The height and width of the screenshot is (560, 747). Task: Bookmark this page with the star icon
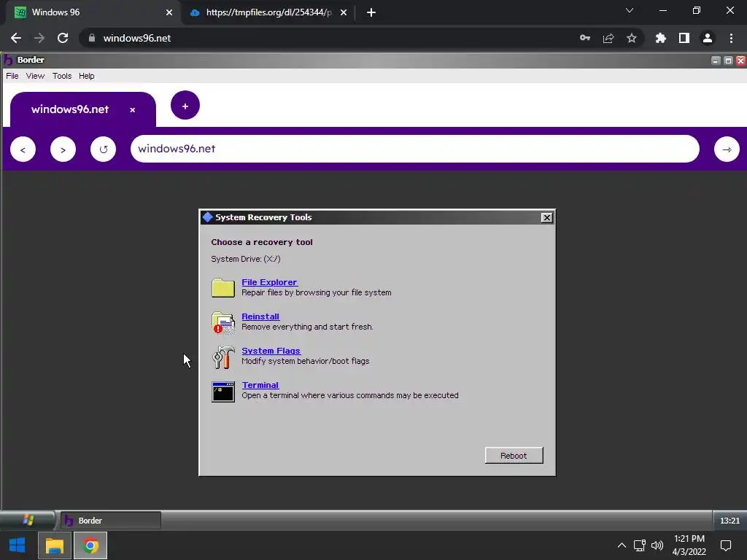[x=632, y=38]
